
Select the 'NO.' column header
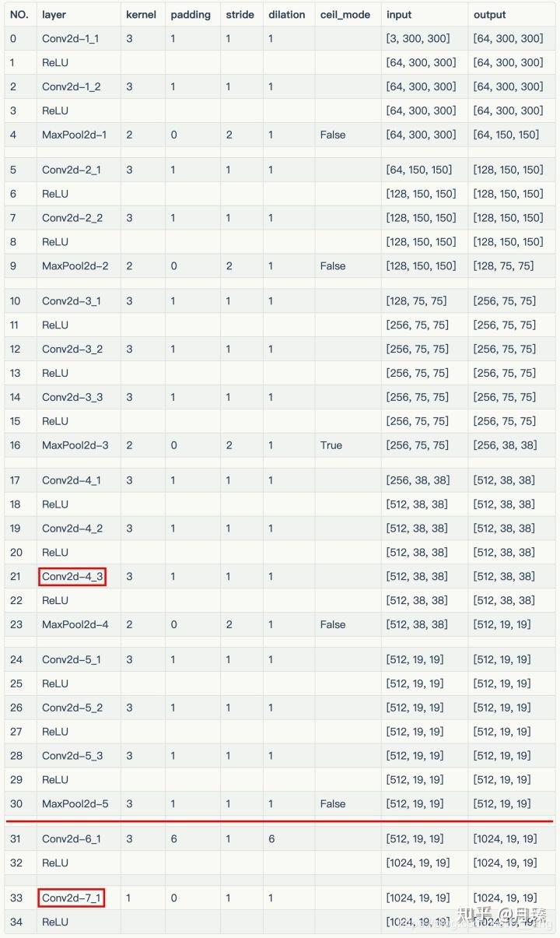tap(19, 15)
